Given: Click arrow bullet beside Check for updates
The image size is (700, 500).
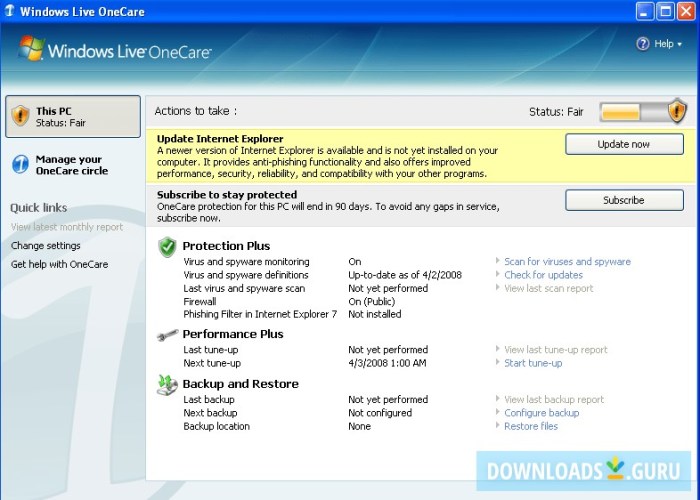Looking at the screenshot, I should pos(498,274).
